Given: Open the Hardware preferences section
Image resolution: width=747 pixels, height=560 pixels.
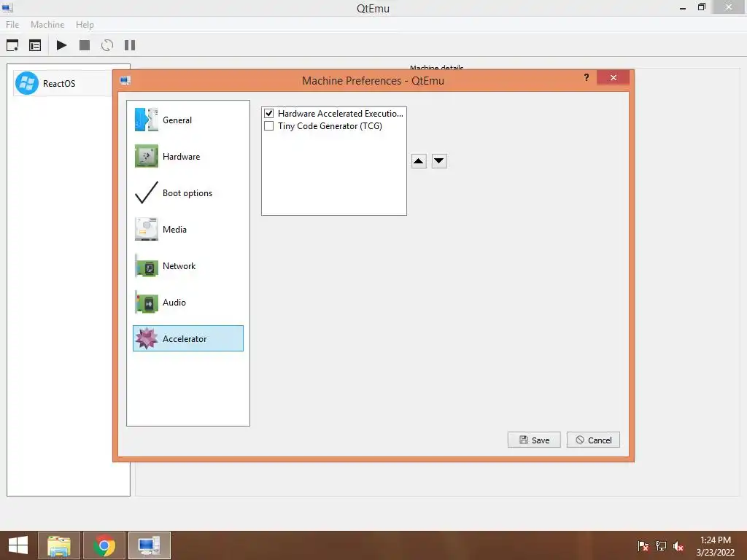Looking at the screenshot, I should point(188,157).
